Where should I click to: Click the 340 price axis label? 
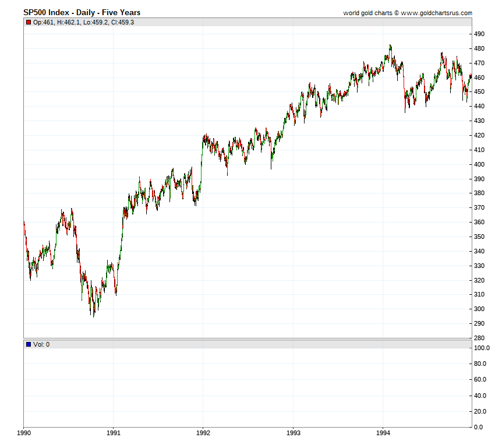coord(479,251)
